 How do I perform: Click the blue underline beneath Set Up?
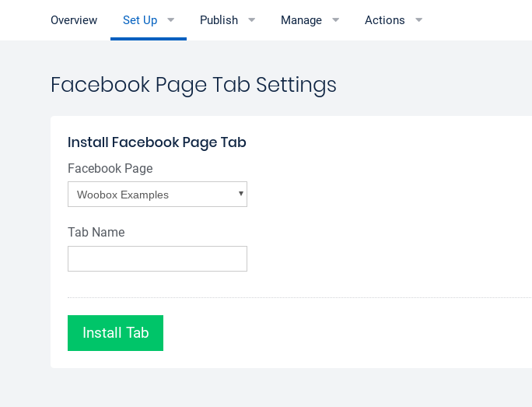point(149,38)
